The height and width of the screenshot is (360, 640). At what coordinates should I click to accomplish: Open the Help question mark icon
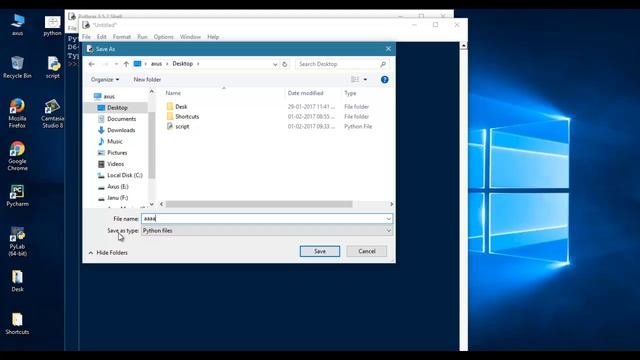(384, 80)
